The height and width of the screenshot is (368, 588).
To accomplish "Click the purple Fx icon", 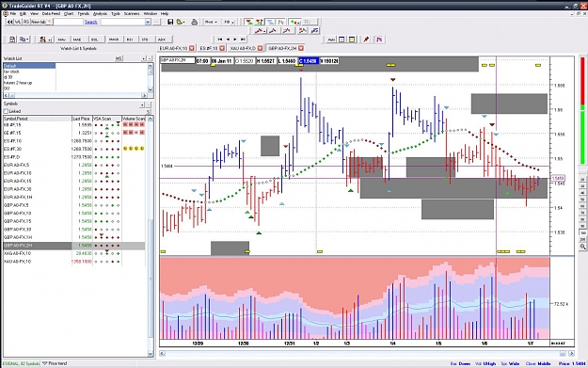I will (x=379, y=40).
